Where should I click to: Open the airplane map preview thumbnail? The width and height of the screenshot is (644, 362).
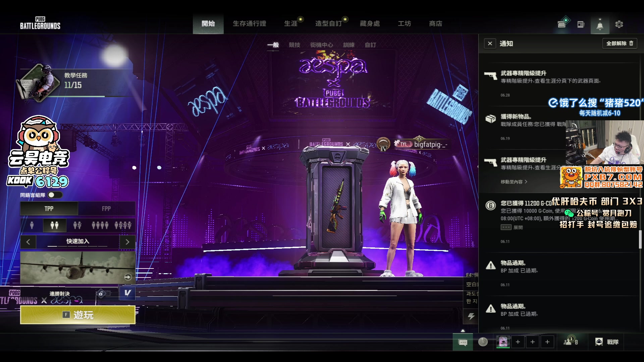77,267
